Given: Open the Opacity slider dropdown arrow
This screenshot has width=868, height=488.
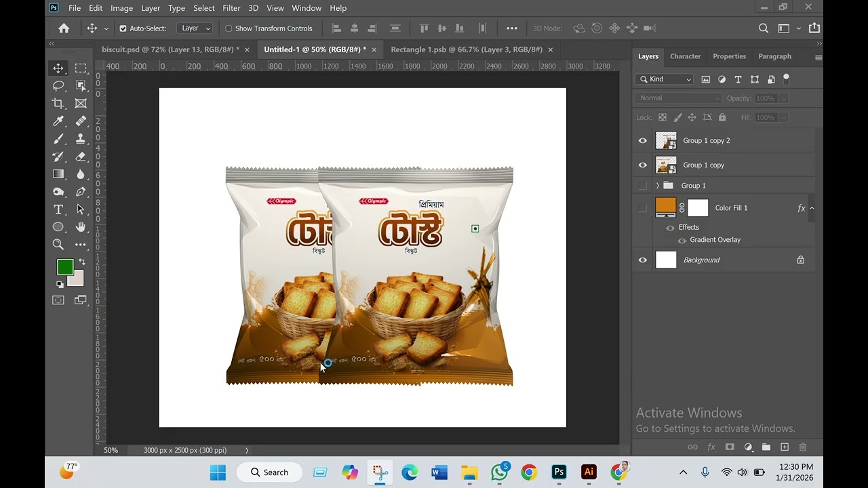Looking at the screenshot, I should pyautogui.click(x=783, y=98).
